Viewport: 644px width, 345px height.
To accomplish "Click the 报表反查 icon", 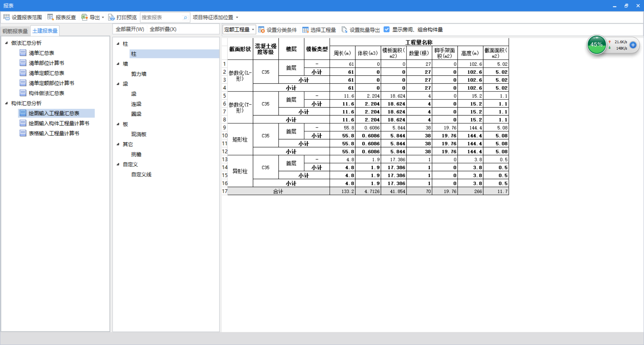I will tap(50, 17).
